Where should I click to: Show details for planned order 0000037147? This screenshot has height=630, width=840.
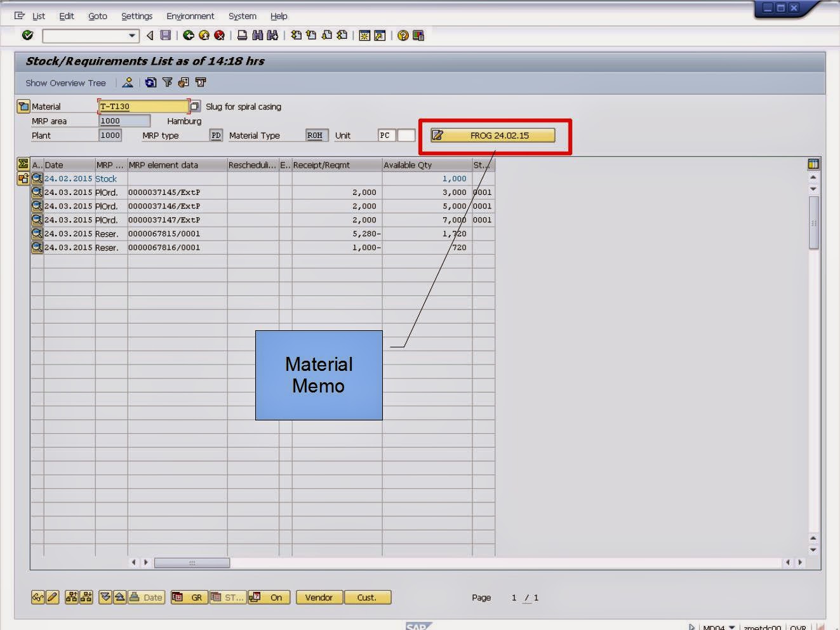[x=37, y=220]
